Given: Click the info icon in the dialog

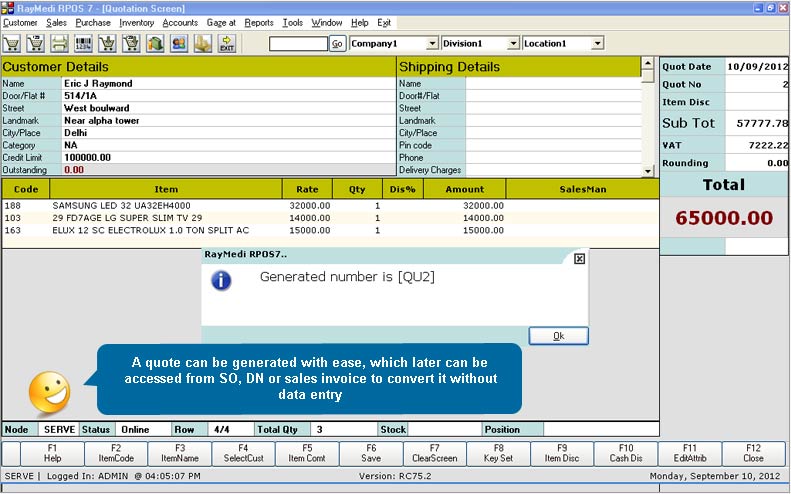Looking at the screenshot, I should click(222, 280).
